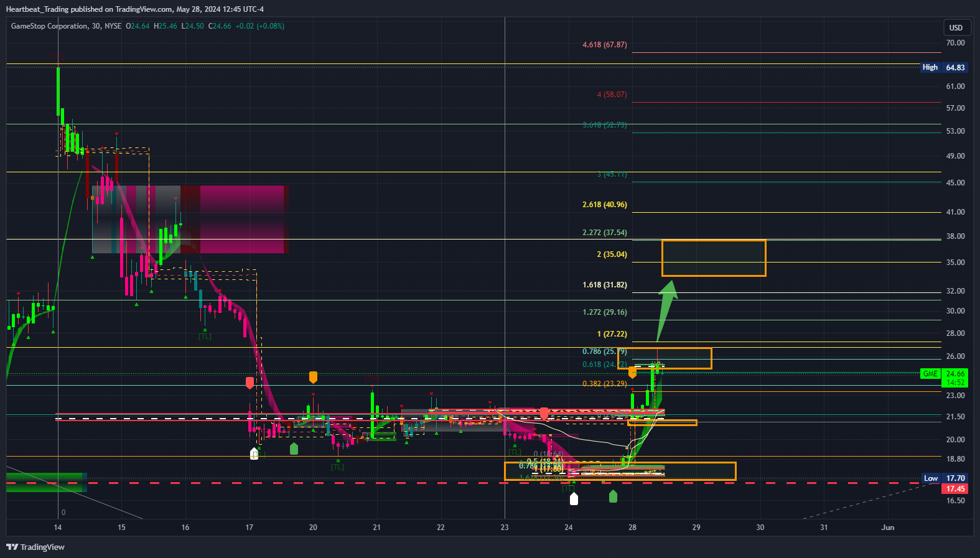The image size is (980, 558).
Task: Click 35.00 on the price axis
Action: pos(955,263)
